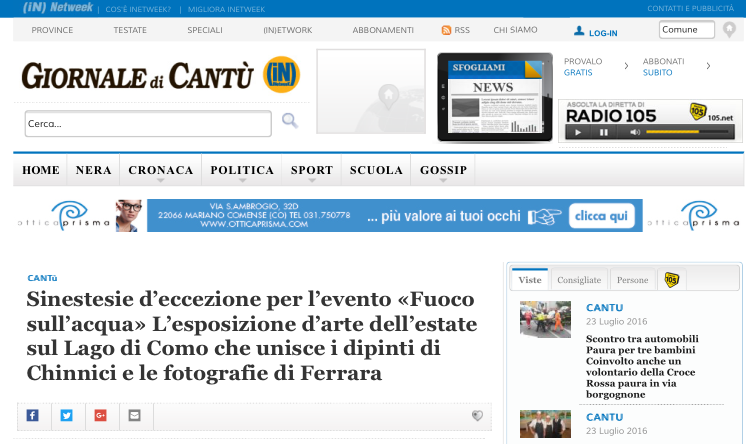Share the article on Facebook
The width and height of the screenshot is (746, 444).
coord(33,415)
